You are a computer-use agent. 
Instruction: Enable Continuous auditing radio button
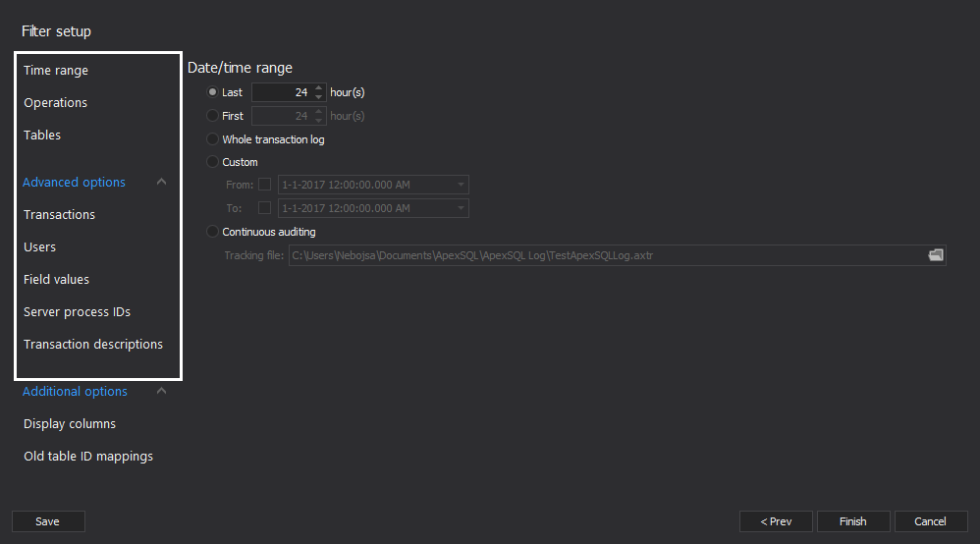tap(212, 232)
